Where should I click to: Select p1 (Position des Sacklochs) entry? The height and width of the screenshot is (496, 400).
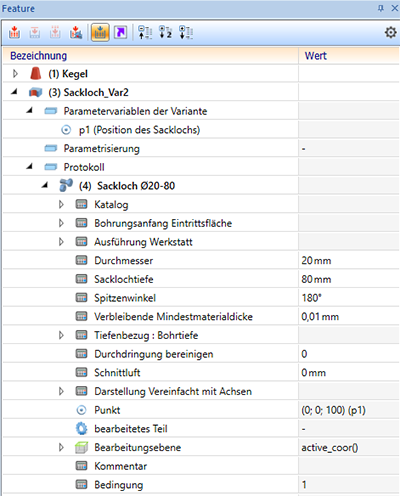point(139,130)
